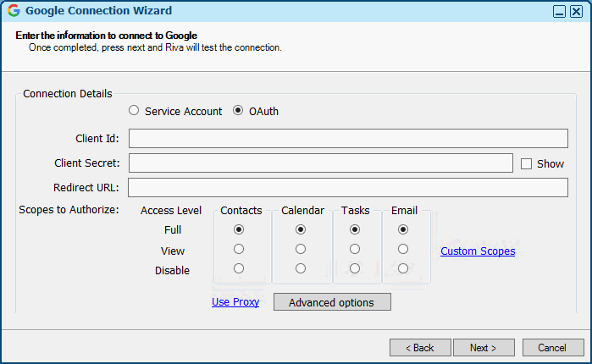
Task: Click the Client Secret input field
Action: tap(320, 163)
